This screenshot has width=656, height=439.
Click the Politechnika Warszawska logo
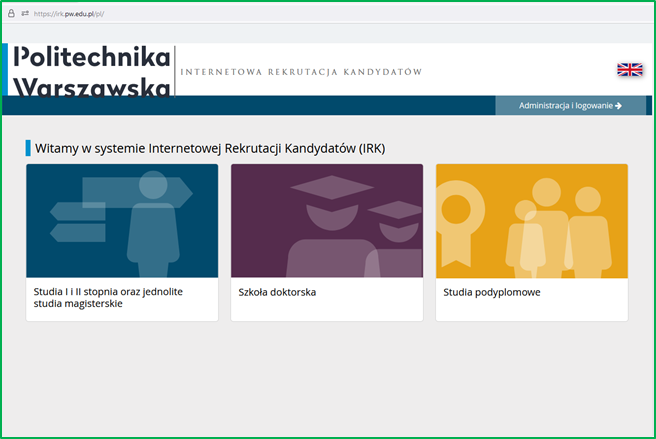pyautogui.click(x=92, y=70)
